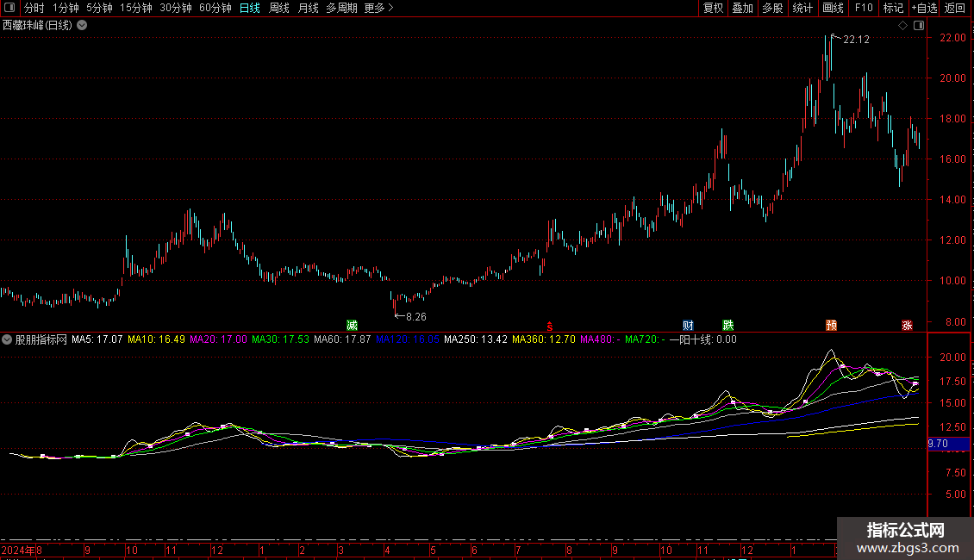Open dropdown next to 西藏珠峰(日线) title

pyautogui.click(x=82, y=26)
